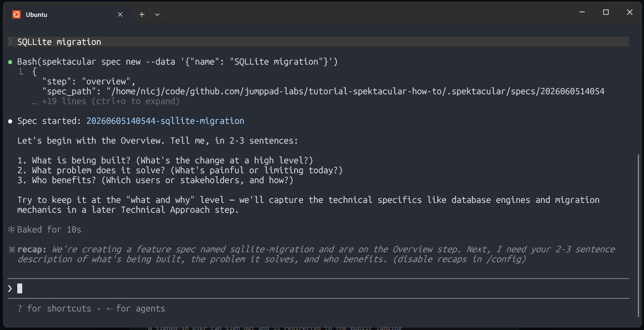Click the prompt chevron at the input line

(10, 288)
